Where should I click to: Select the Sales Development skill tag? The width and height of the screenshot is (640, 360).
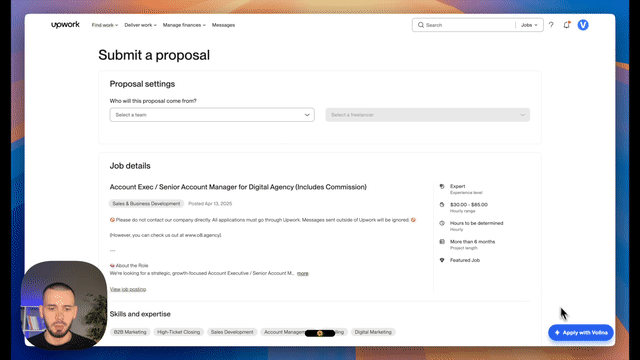pos(232,332)
